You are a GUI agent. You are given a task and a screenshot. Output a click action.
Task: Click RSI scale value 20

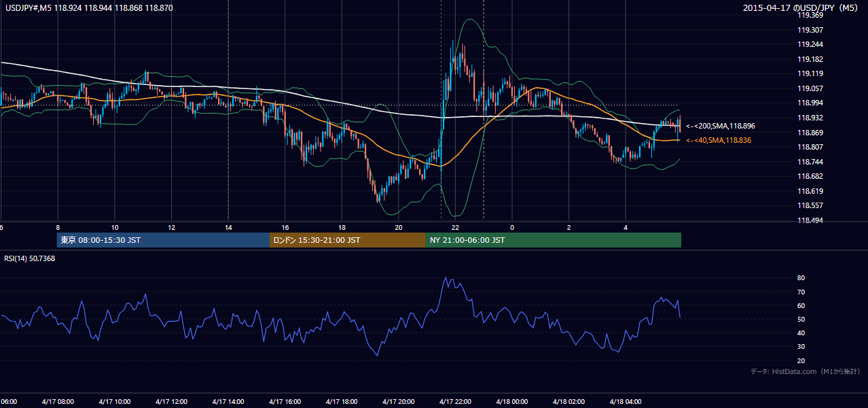tap(801, 360)
